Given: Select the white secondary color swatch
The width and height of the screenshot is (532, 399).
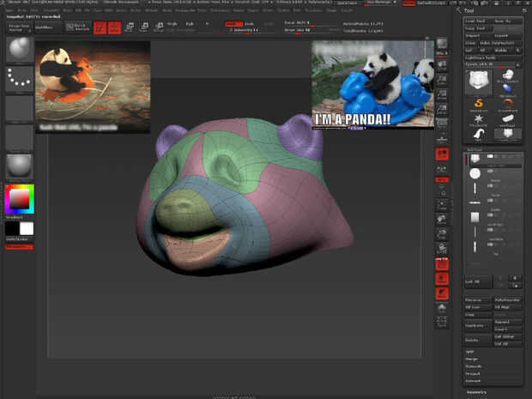Looking at the screenshot, I should click(x=27, y=228).
